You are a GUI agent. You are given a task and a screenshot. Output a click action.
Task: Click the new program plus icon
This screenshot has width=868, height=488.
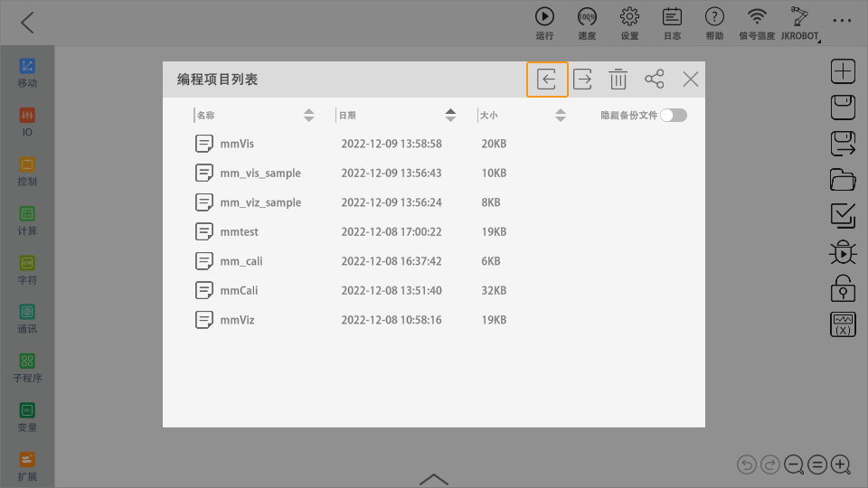(x=843, y=71)
